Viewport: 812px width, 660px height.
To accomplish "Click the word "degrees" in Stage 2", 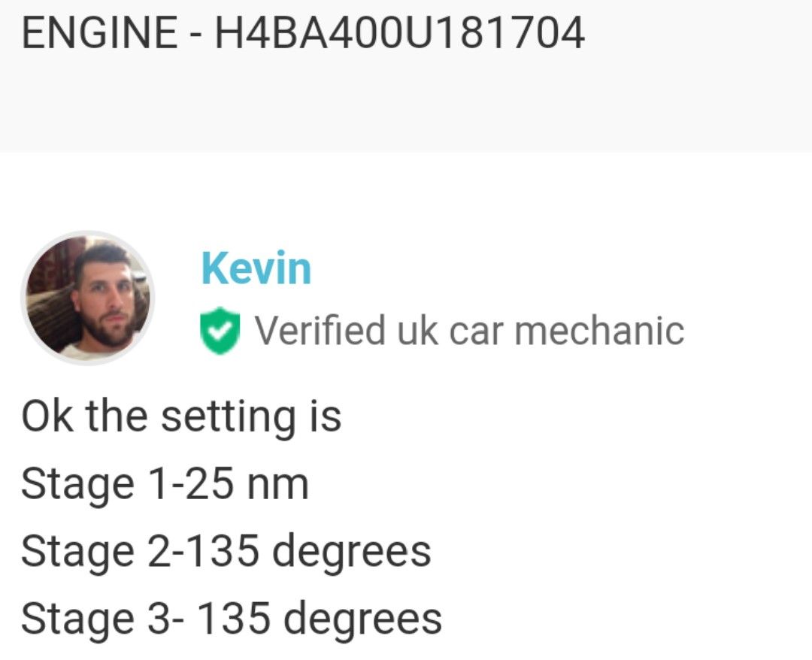I will [x=350, y=553].
